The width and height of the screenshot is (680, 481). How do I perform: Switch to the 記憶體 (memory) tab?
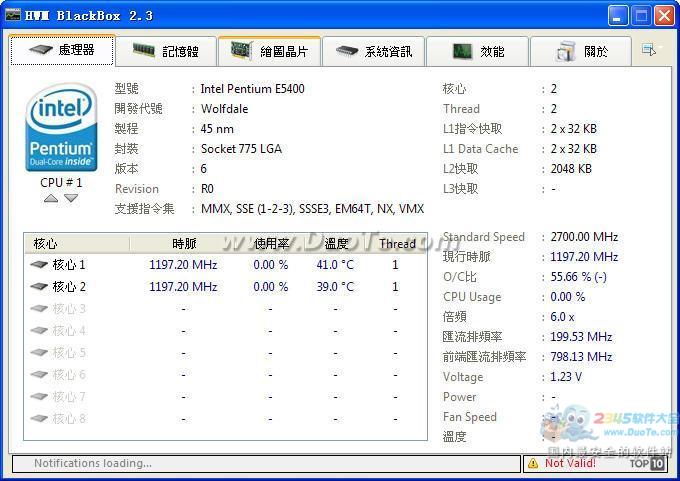click(x=166, y=52)
